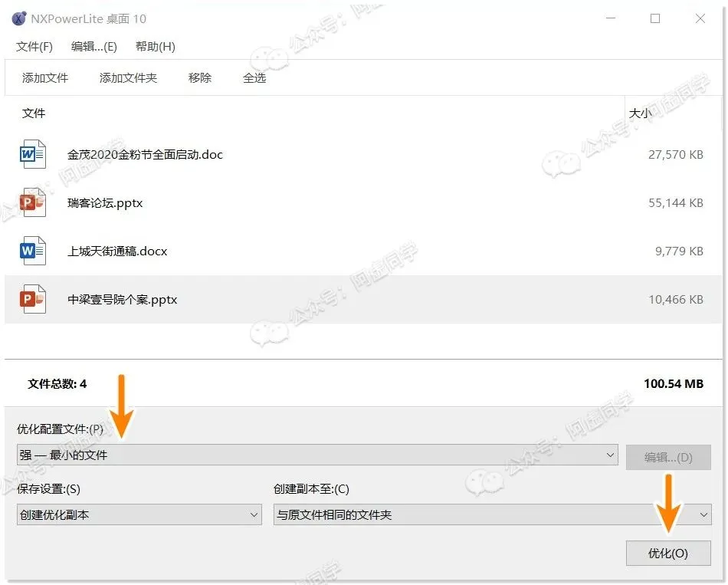728x585 pixels.
Task: Click the size value 10,466 KB
Action: pyautogui.click(x=676, y=299)
